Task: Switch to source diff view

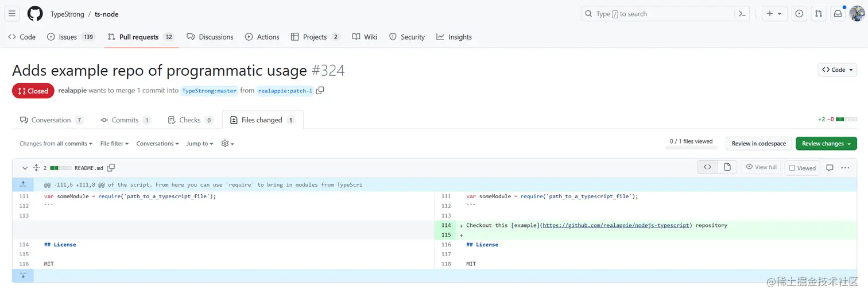Action: [x=707, y=167]
